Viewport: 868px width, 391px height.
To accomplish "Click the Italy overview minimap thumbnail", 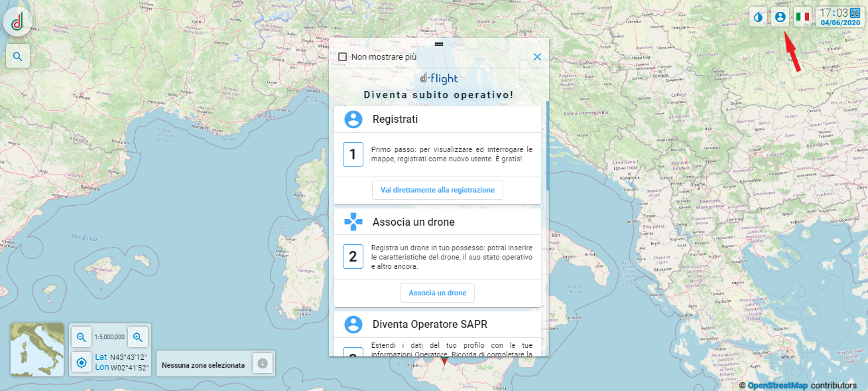I will [x=37, y=350].
